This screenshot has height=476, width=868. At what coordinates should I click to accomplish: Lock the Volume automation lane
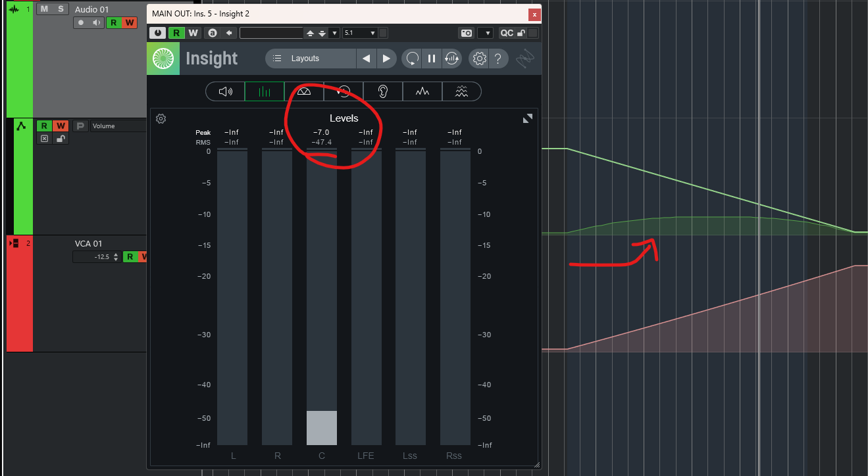(61, 139)
